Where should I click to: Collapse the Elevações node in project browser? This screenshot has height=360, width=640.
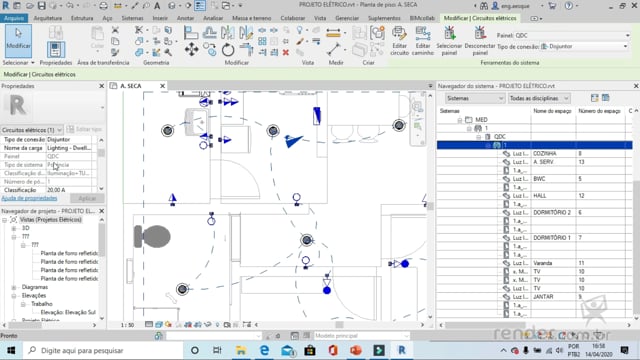click(x=14, y=296)
